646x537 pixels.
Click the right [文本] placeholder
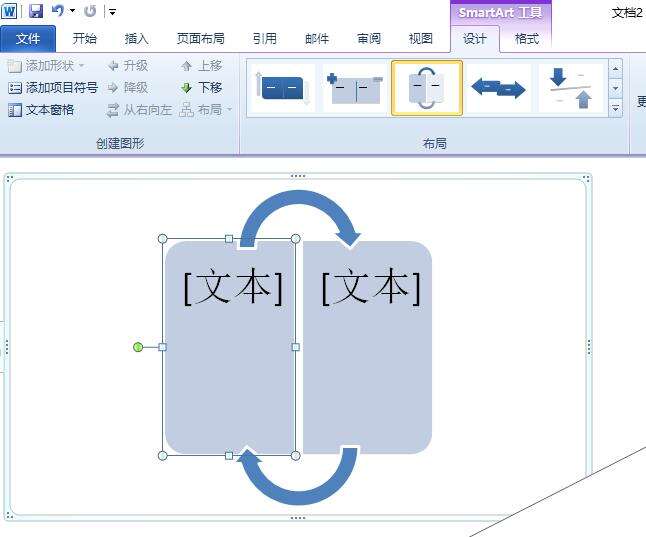371,287
